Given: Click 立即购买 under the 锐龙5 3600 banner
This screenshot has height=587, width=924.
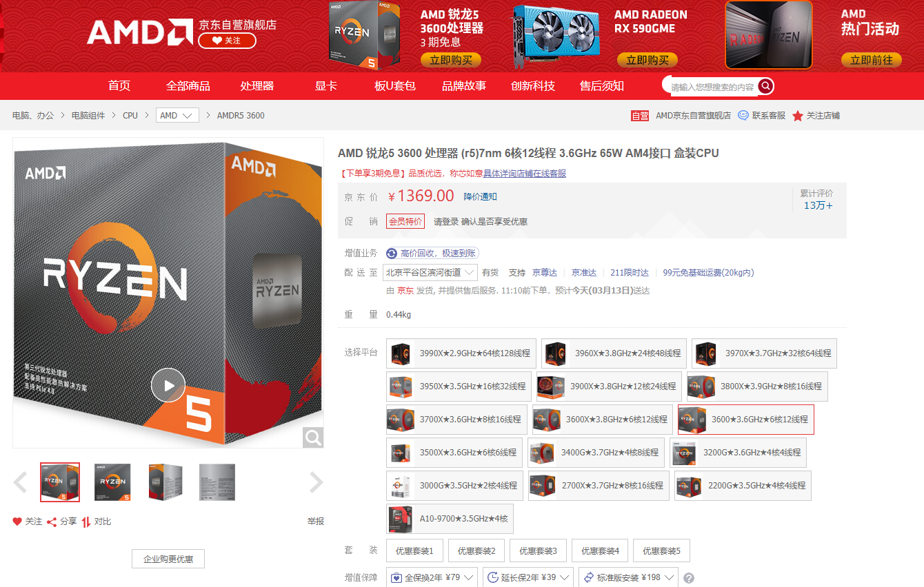Looking at the screenshot, I should [x=451, y=60].
